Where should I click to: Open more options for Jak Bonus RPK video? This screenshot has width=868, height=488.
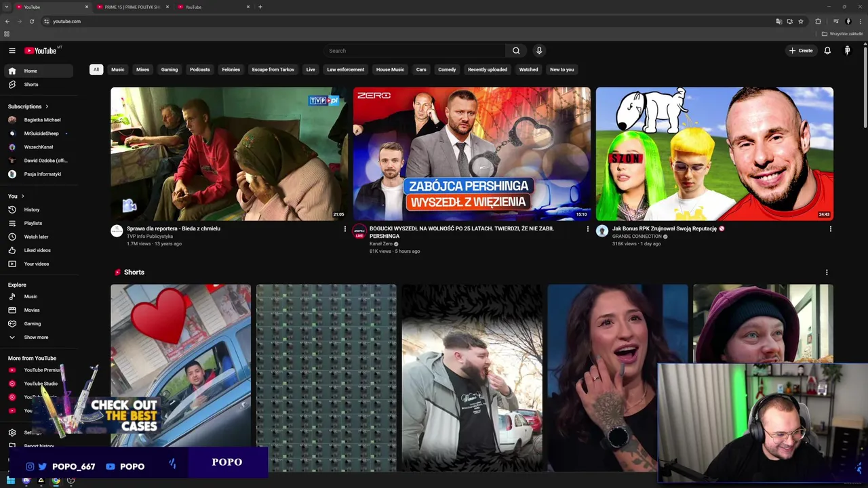pyautogui.click(x=831, y=229)
